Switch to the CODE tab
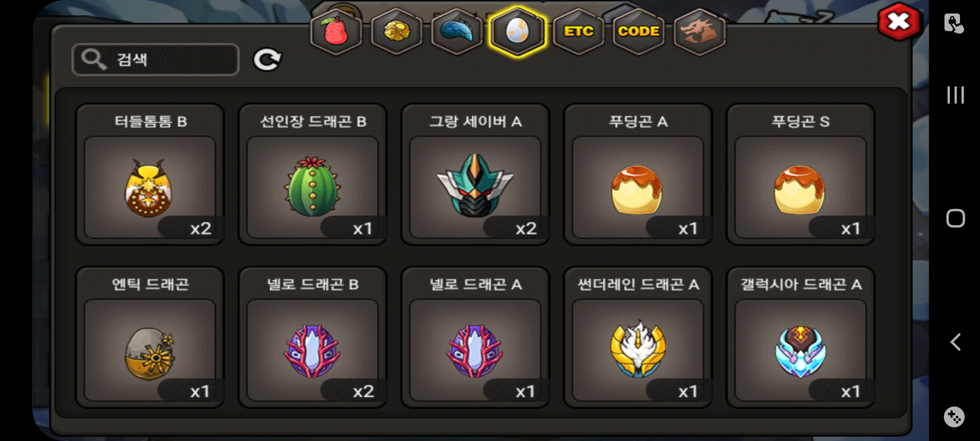The width and height of the screenshot is (980, 441). coord(639,31)
